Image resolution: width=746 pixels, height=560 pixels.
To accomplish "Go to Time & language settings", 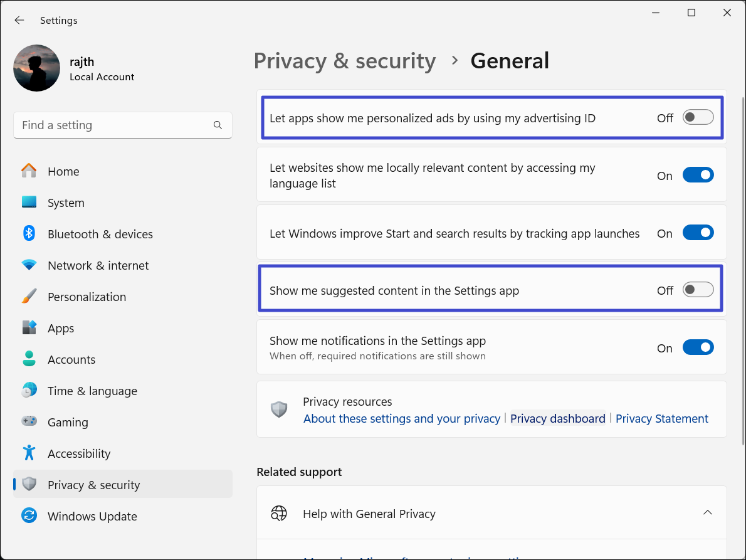I will [92, 391].
